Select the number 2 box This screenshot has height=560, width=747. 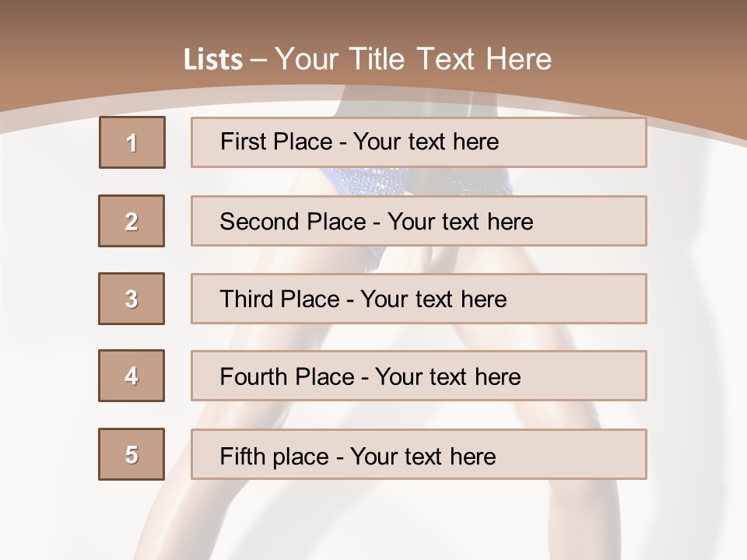coord(132,221)
